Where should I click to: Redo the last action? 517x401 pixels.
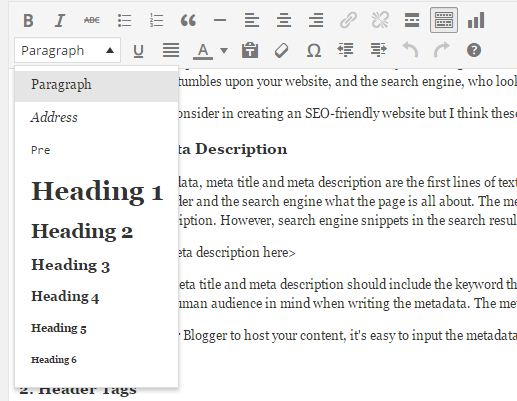442,50
